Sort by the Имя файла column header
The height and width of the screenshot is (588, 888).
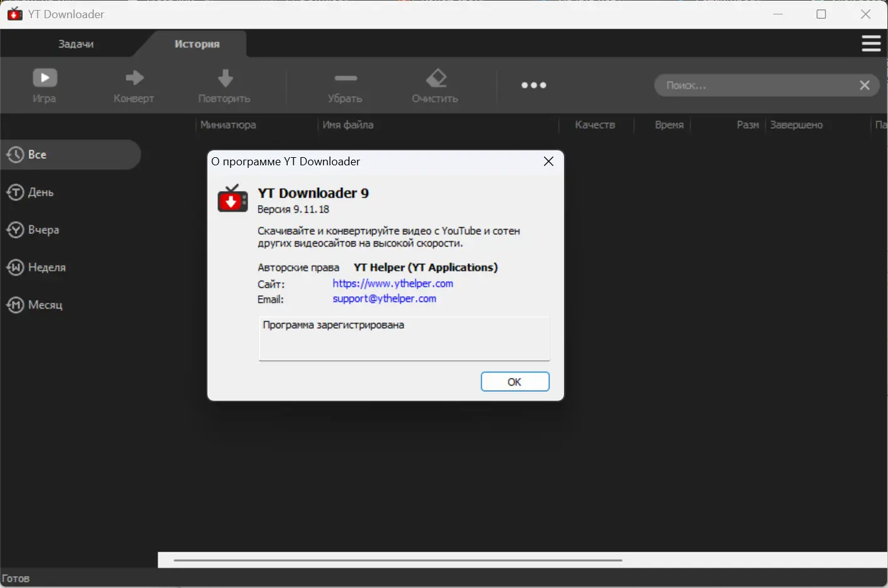click(x=348, y=125)
